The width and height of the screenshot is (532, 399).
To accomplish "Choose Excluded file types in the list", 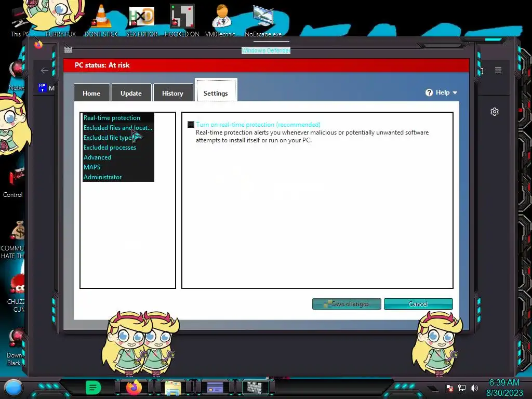I will click(108, 137).
